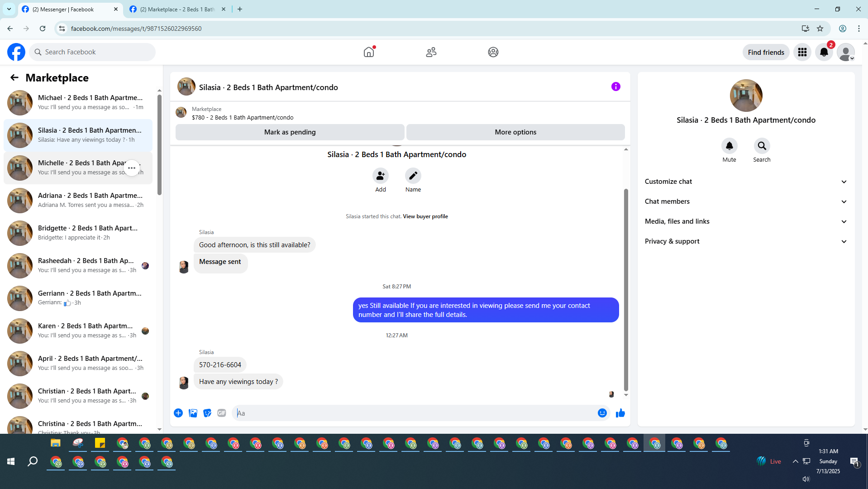Open Gerriann conversation
This screenshot has height=489, width=868.
point(78,298)
